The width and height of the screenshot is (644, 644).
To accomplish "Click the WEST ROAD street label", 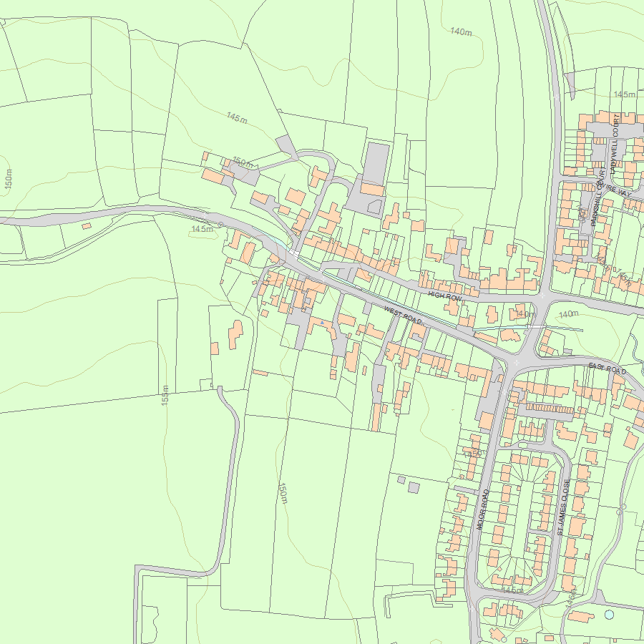I will click(404, 315).
